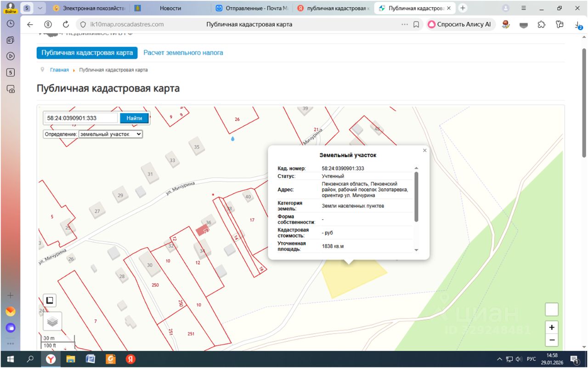Image resolution: width=588 pixels, height=368 pixels.
Task: Switch keyboard language 'РУС' indicator
Action: [x=531, y=359]
